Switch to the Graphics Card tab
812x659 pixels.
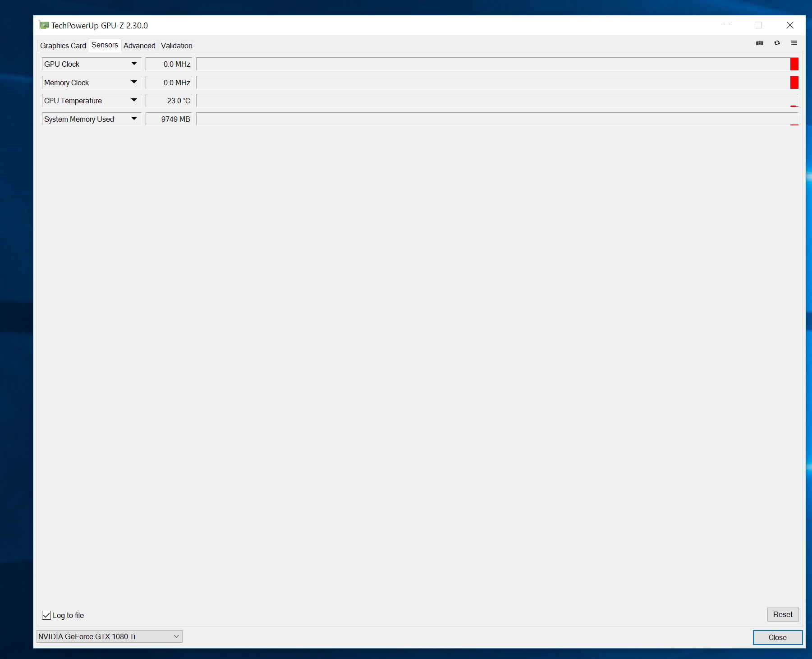pyautogui.click(x=63, y=46)
